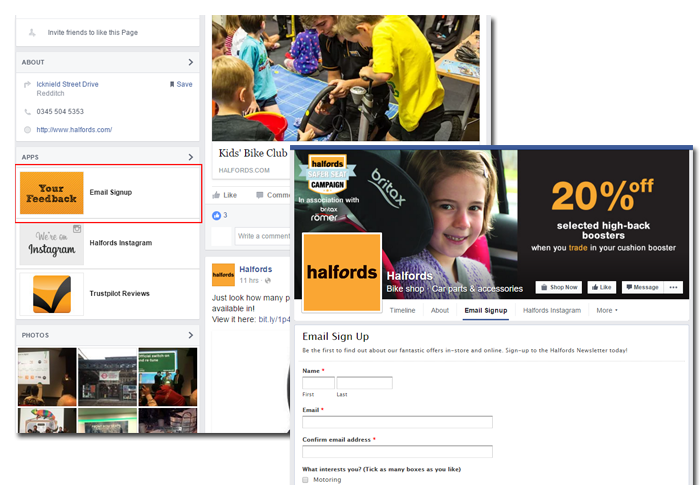Viewport: 700px width, 485px height.
Task: Click the Halfords name on the post
Action: pos(255,269)
